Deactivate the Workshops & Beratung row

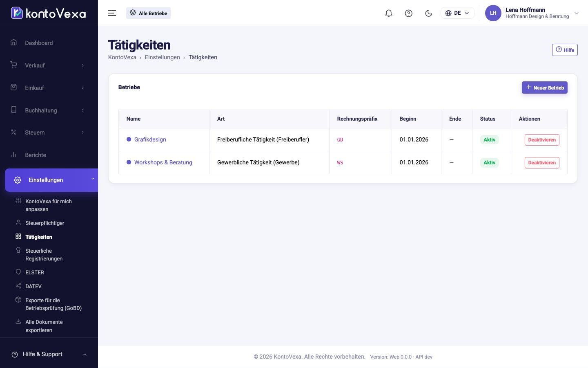[542, 163]
